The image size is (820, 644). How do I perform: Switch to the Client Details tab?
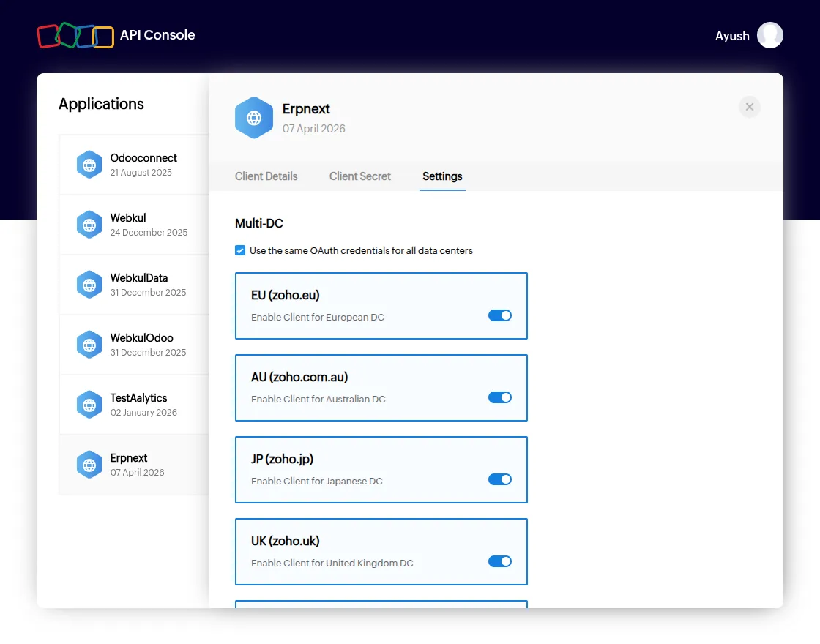pos(266,176)
